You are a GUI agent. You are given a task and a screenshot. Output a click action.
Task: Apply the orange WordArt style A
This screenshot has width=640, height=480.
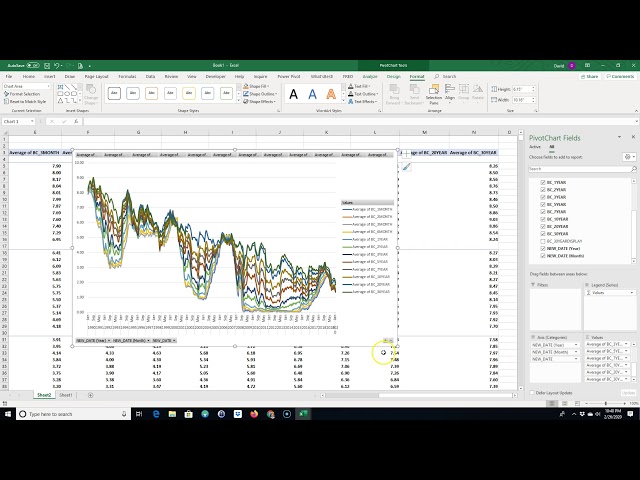331,94
